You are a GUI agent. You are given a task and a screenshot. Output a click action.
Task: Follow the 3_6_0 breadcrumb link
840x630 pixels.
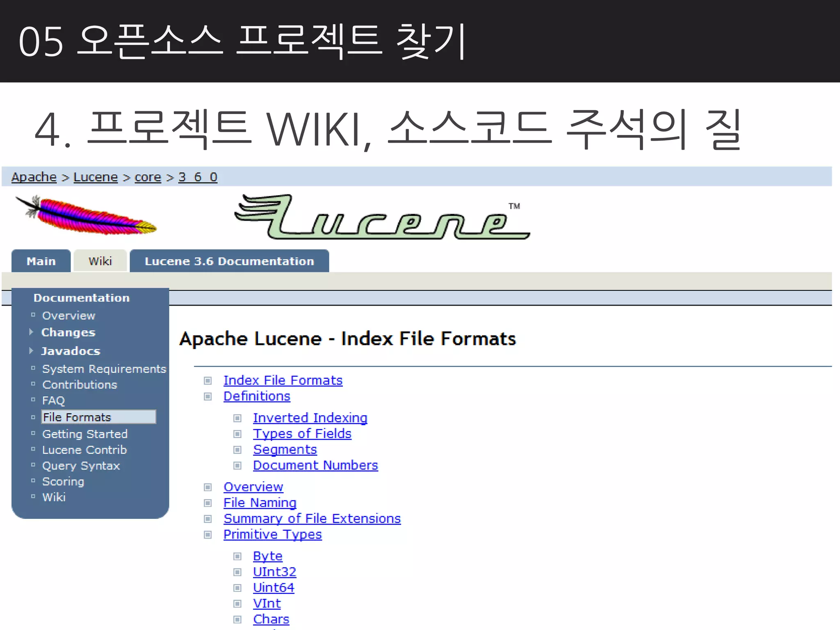coord(198,177)
